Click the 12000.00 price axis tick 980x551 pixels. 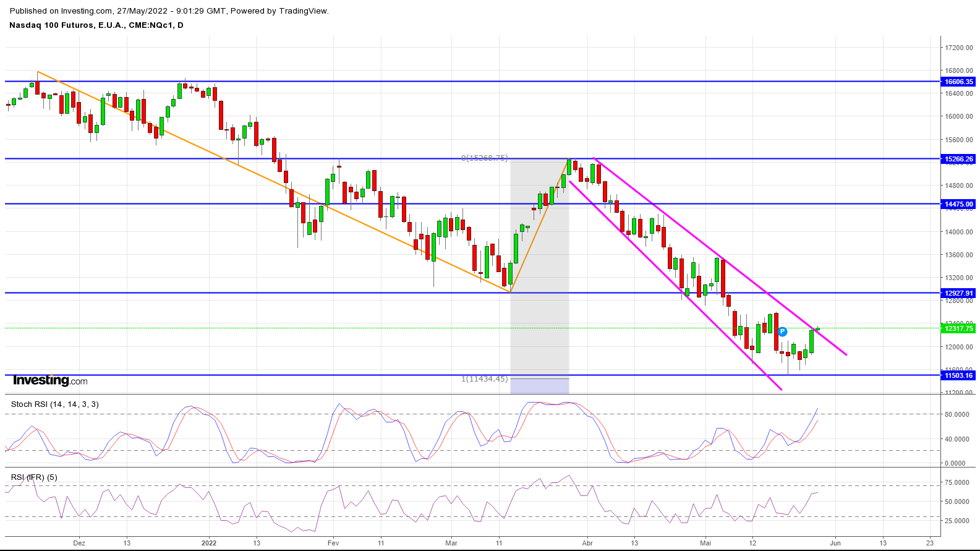click(x=959, y=347)
